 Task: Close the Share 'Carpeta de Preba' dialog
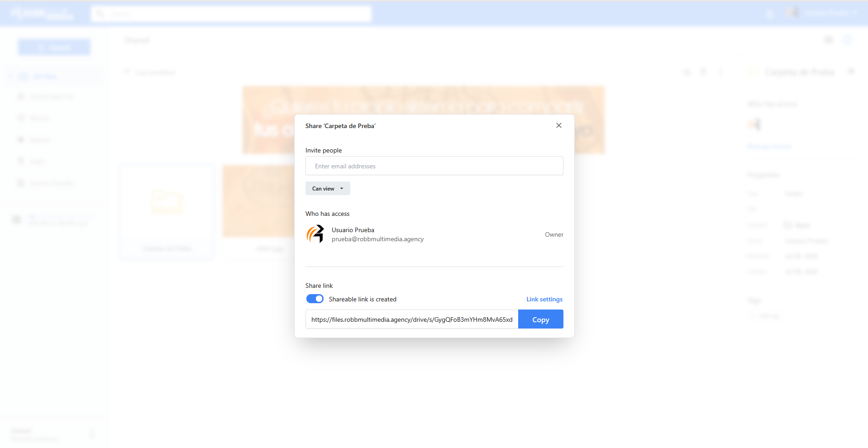559,125
